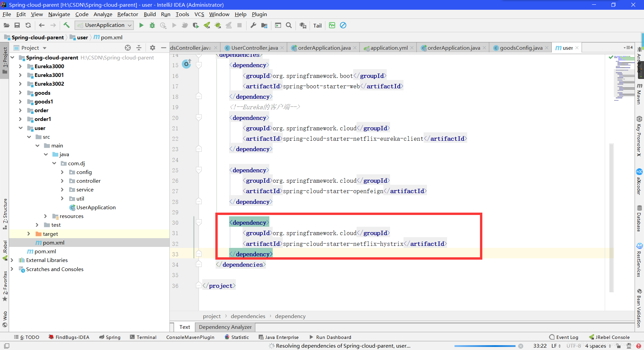Fold the dependency block at line 20
Screen dimensions: 644x350
[199, 118]
